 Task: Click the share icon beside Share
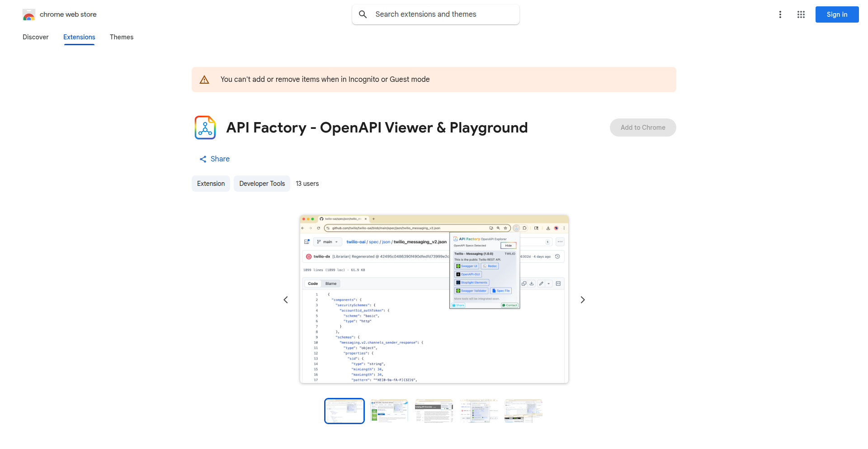[203, 159]
